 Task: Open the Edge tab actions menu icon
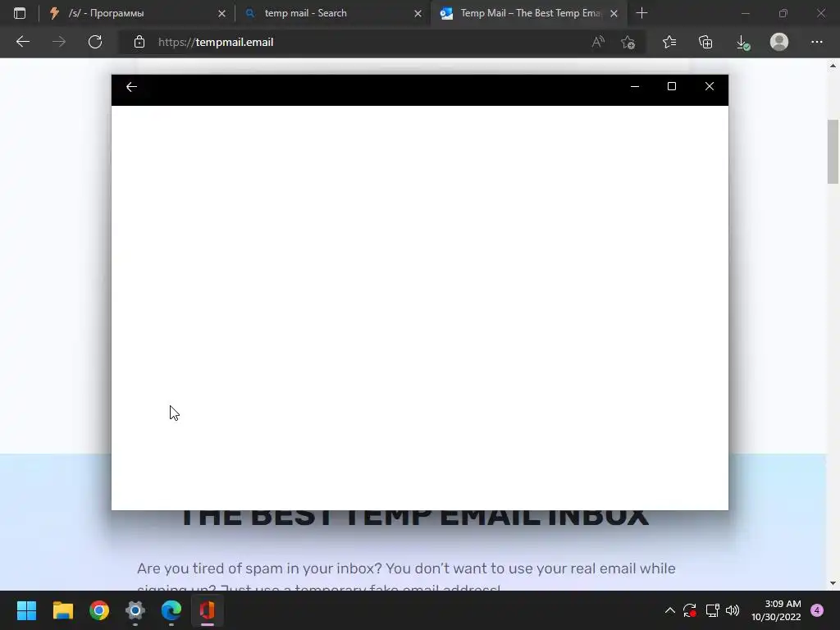pyautogui.click(x=20, y=13)
